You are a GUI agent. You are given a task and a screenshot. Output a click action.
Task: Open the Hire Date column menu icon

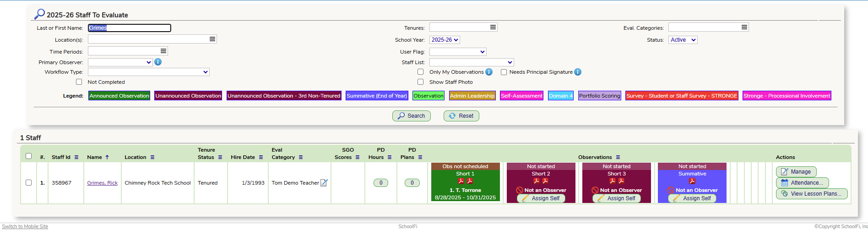(261, 157)
